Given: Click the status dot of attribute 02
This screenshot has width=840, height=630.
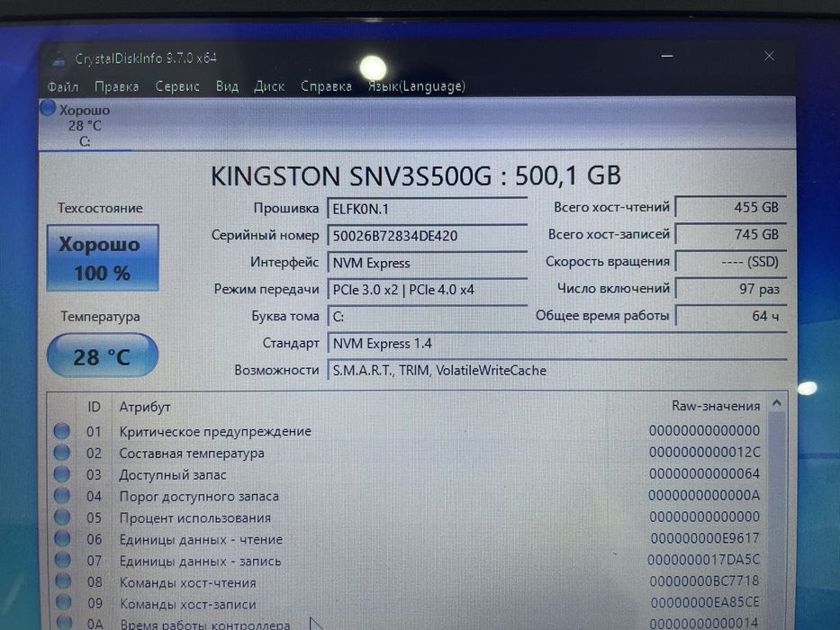Looking at the screenshot, I should point(61,453).
